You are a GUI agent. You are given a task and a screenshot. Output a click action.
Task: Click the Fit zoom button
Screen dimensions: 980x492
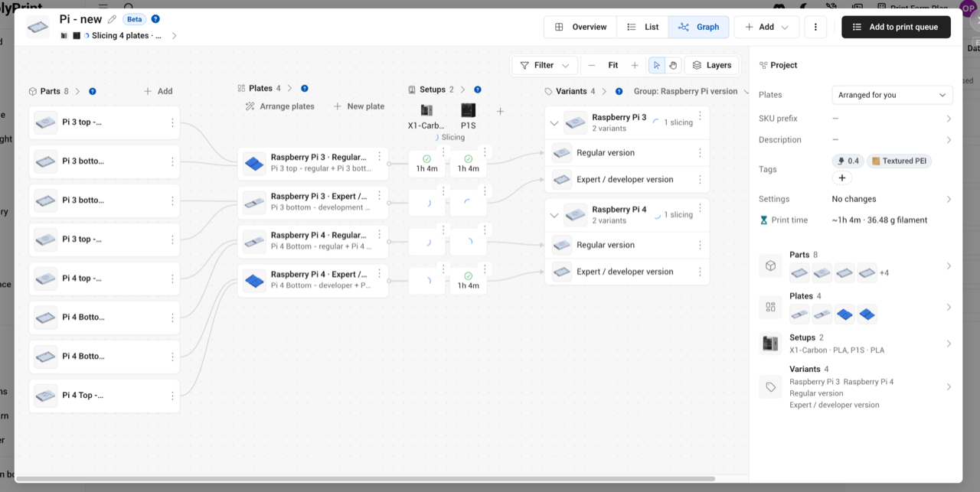pos(613,65)
